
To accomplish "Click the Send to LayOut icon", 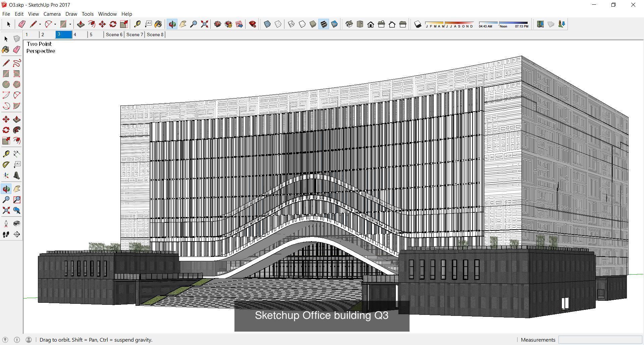I will [239, 24].
